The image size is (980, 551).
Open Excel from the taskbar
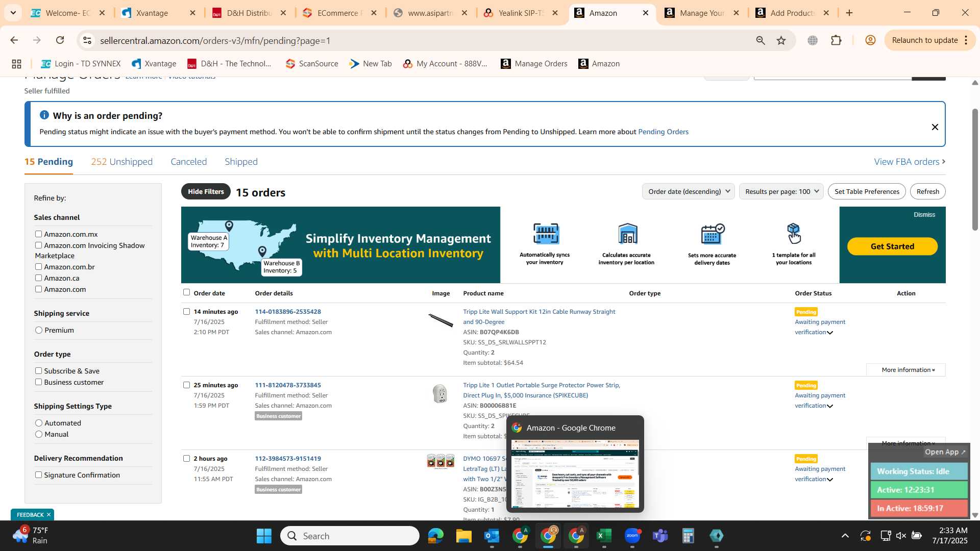604,536
